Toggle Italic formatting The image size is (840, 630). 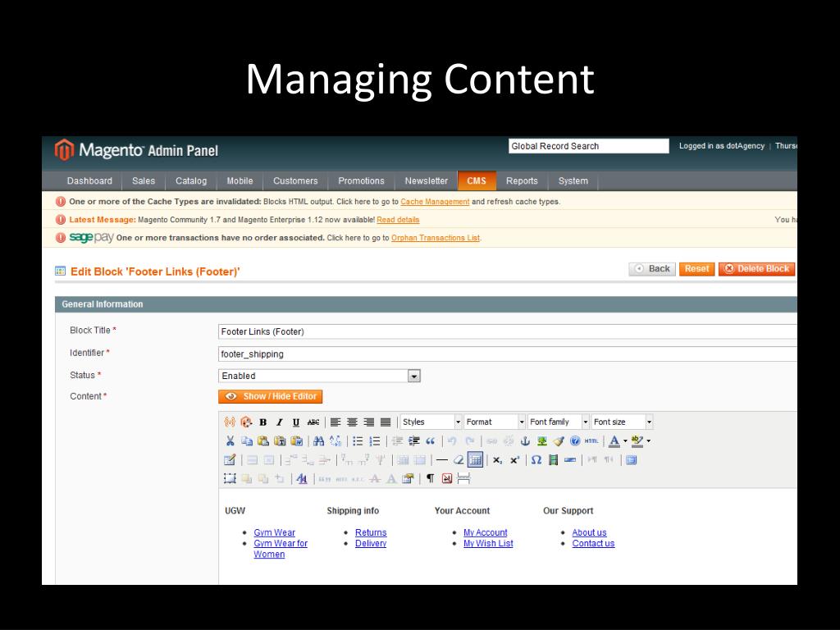coord(280,422)
